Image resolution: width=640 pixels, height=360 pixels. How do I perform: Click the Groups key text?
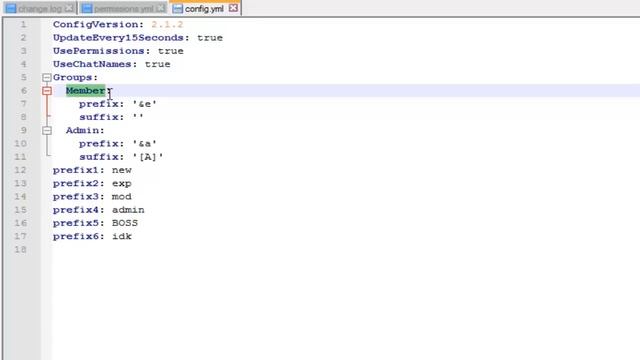73,78
